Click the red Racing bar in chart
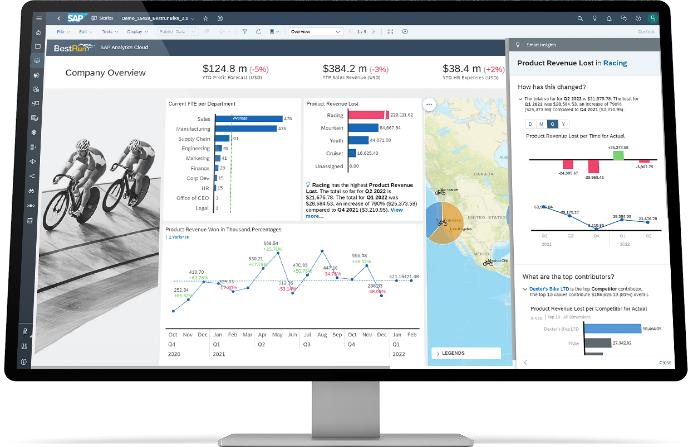 point(368,115)
